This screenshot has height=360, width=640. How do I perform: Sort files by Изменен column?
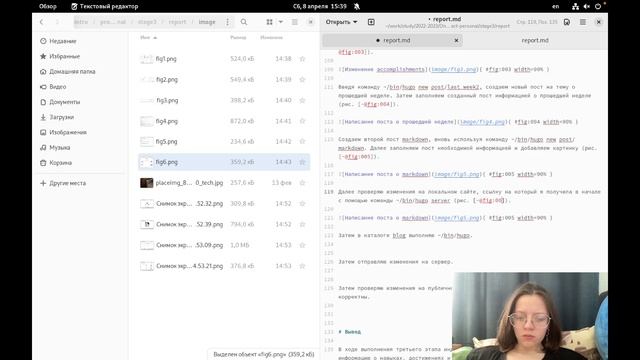coord(271,38)
